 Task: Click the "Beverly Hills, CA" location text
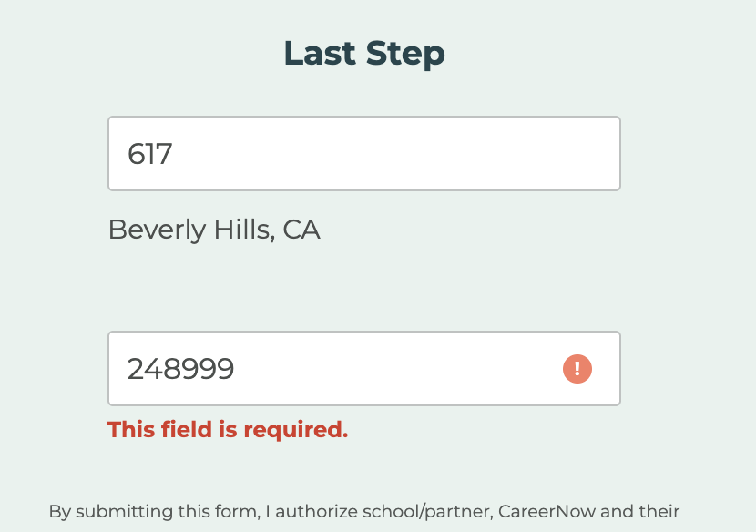click(x=214, y=230)
